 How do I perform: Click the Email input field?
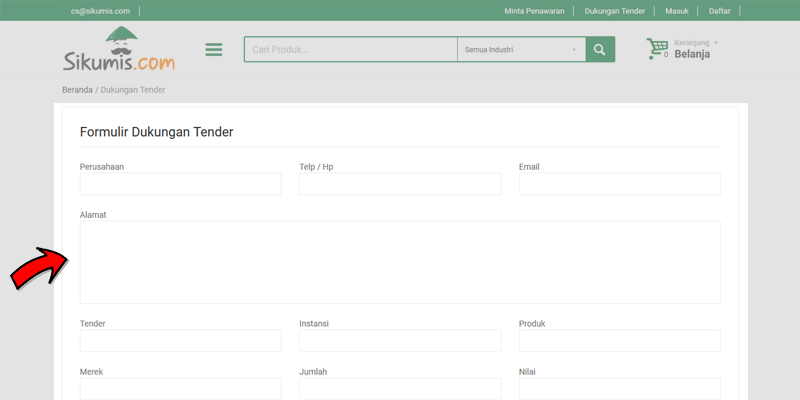619,184
